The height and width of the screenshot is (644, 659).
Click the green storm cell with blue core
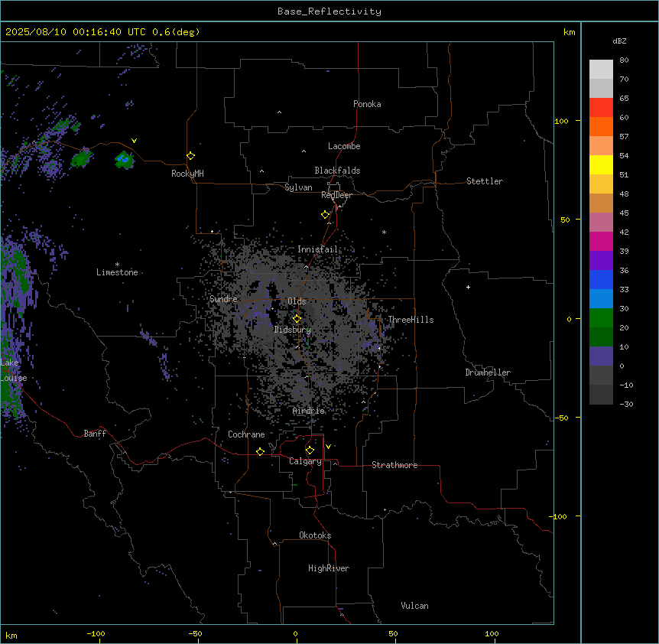[124, 159]
